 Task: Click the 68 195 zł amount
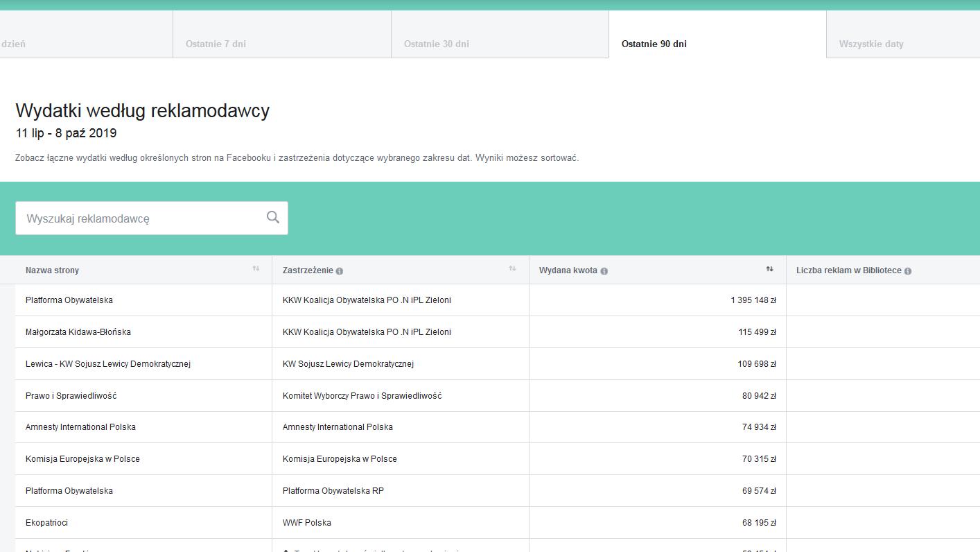click(759, 523)
